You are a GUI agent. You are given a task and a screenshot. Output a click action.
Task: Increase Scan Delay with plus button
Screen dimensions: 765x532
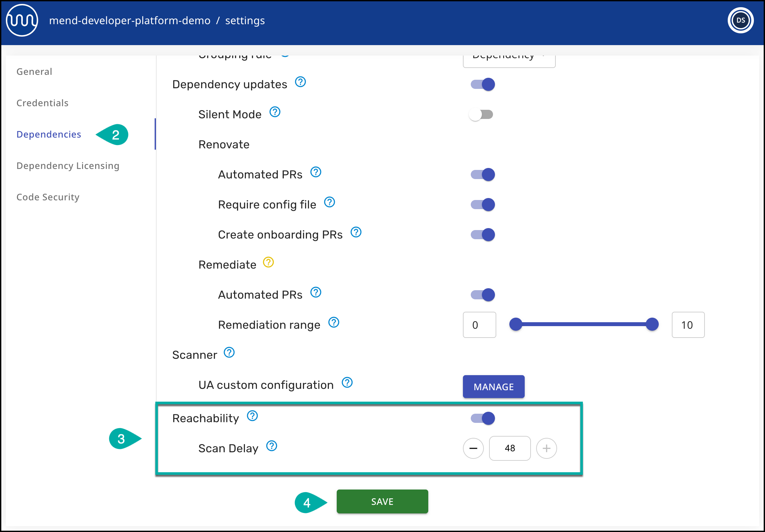coord(546,448)
